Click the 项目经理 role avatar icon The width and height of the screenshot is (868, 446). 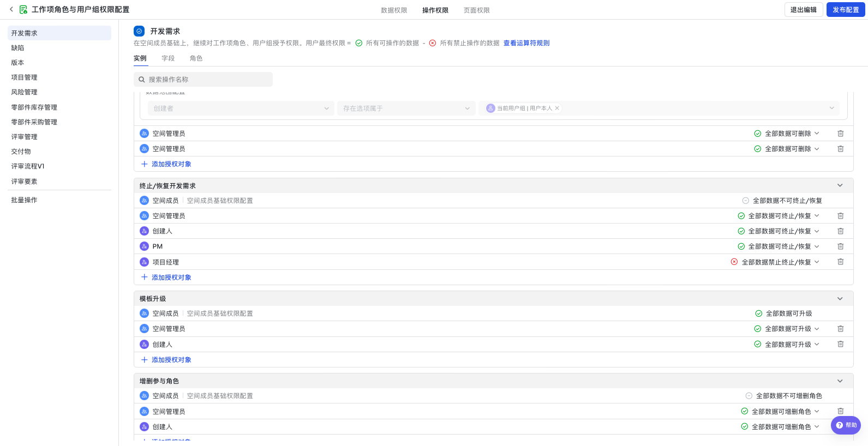[144, 262]
